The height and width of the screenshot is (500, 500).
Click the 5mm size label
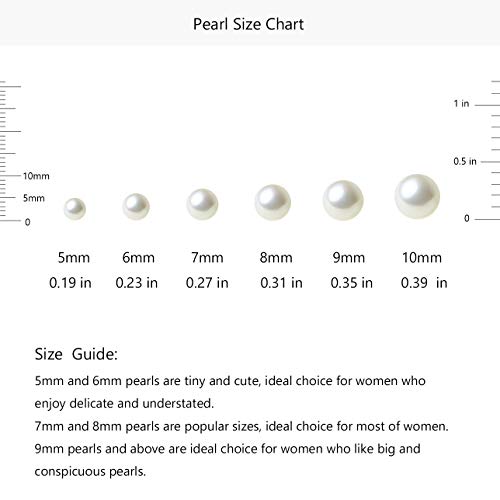pos(74,258)
